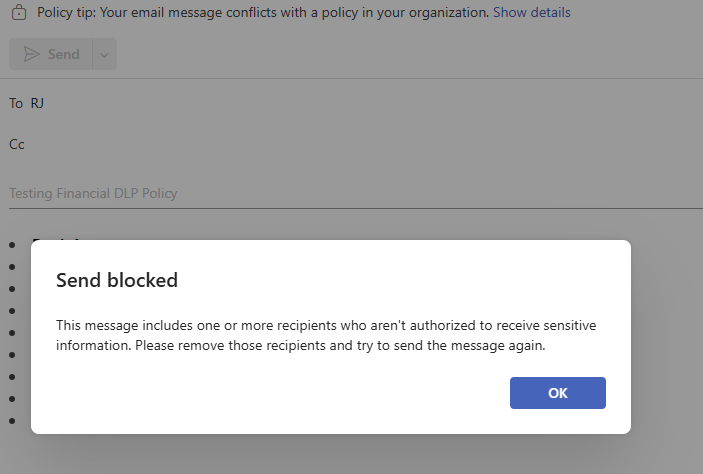Select the RJ recipient
Screen dimensions: 703x474
click(37, 104)
